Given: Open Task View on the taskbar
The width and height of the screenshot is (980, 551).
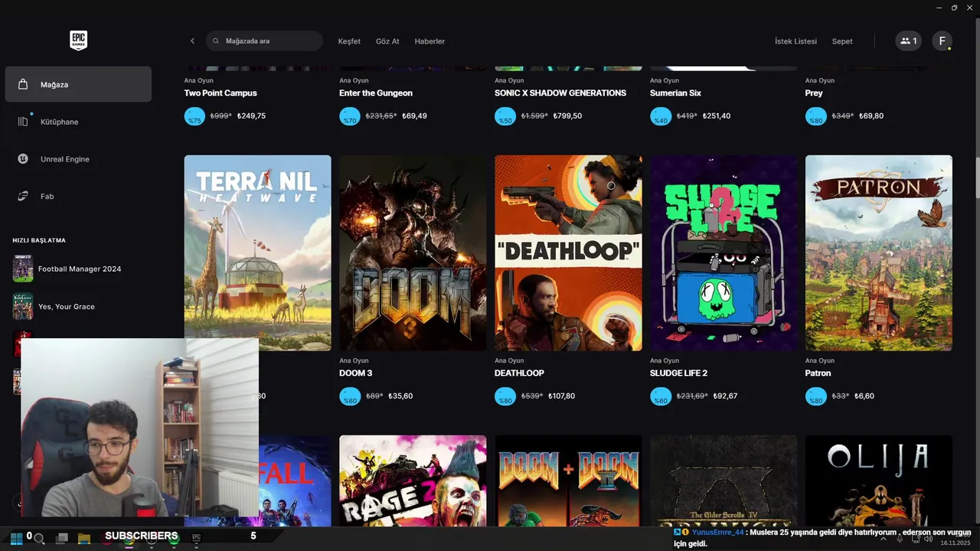Looking at the screenshot, I should (x=62, y=539).
